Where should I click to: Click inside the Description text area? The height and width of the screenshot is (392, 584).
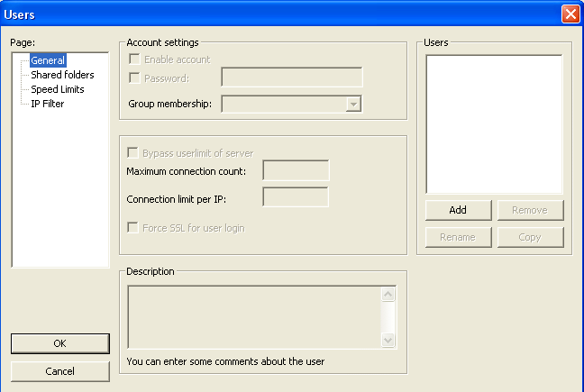(x=253, y=316)
